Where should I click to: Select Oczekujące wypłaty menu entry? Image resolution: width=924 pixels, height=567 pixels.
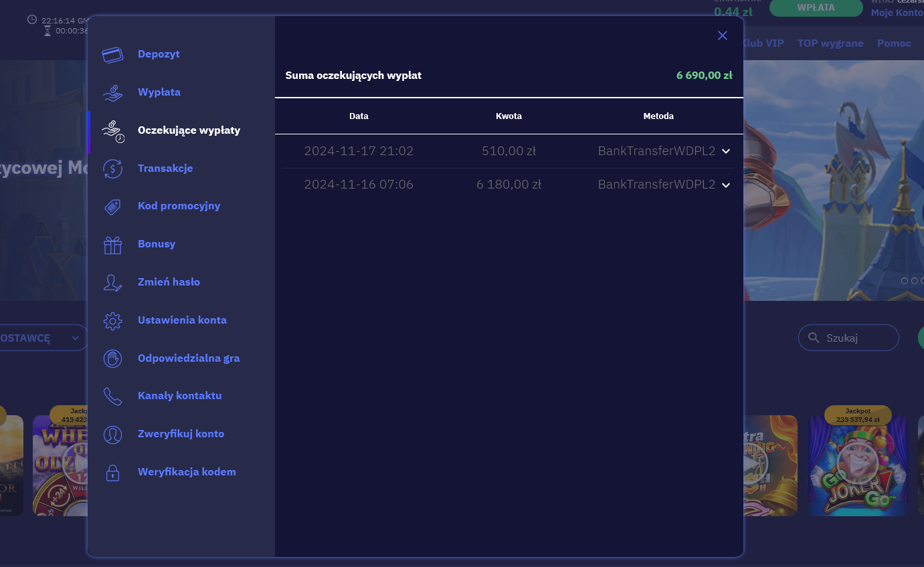tap(189, 130)
